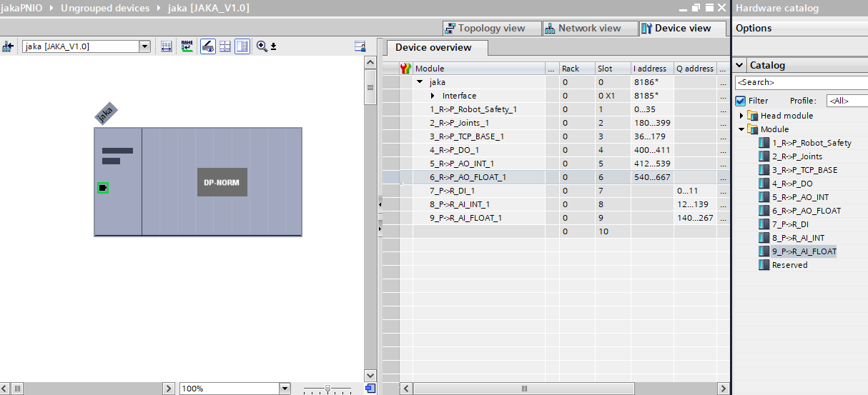Click the show module labels icon
The width and height of the screenshot is (868, 395).
pos(207,46)
